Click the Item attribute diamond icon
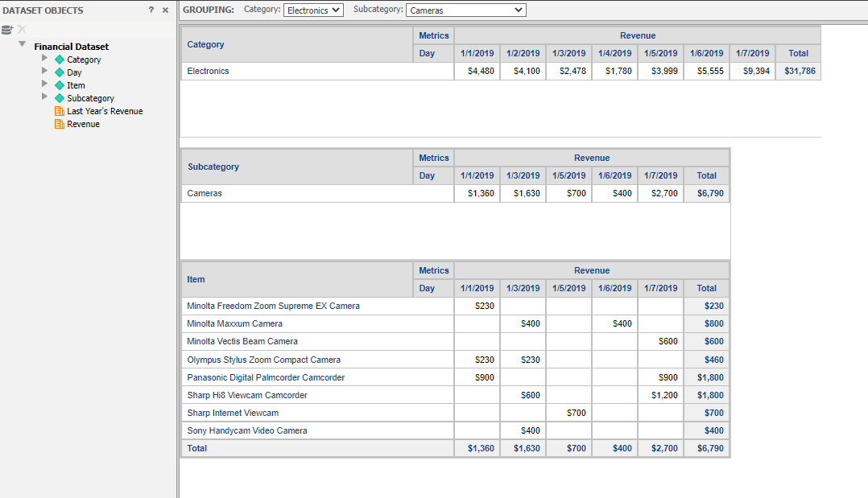 [x=60, y=85]
